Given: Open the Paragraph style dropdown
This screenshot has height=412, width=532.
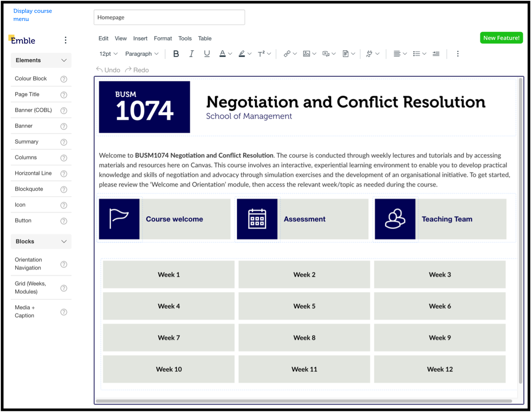Looking at the screenshot, I should [141, 54].
